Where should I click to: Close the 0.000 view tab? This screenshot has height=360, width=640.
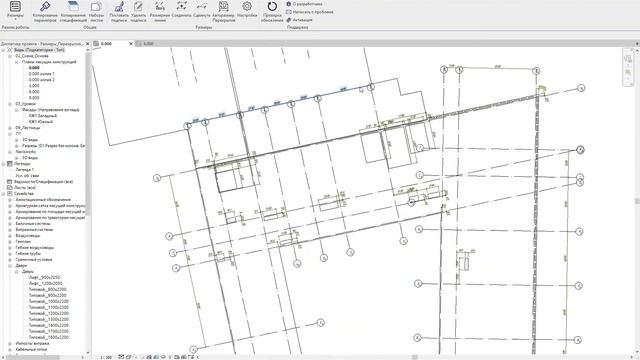click(131, 44)
